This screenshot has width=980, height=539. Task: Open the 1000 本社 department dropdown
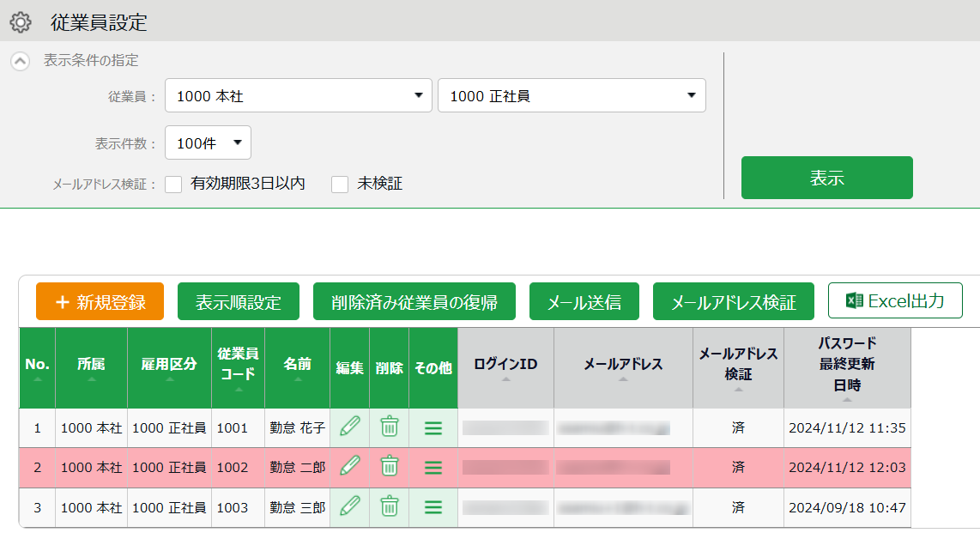tap(298, 96)
